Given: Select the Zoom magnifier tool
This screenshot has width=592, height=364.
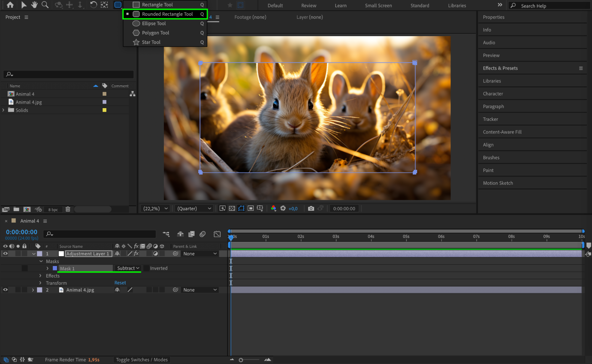Looking at the screenshot, I should coord(45,5).
